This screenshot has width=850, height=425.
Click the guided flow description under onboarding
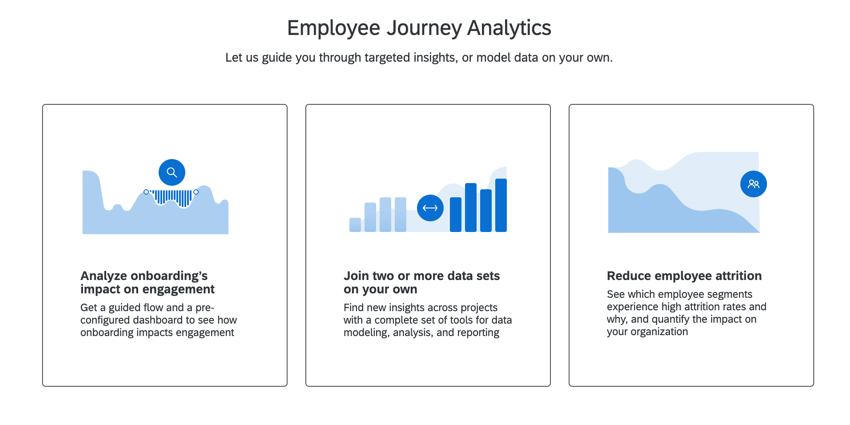point(159,320)
